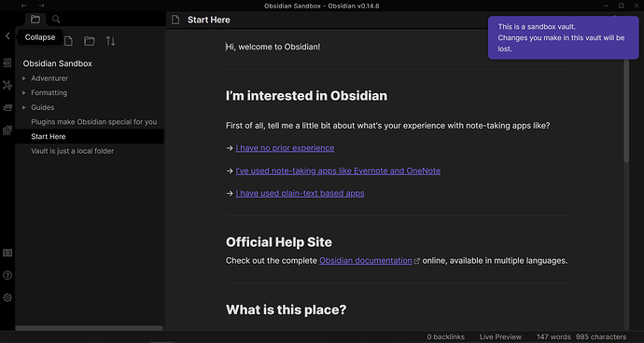
Task: Expand the Adventurer folder
Action: tap(24, 78)
